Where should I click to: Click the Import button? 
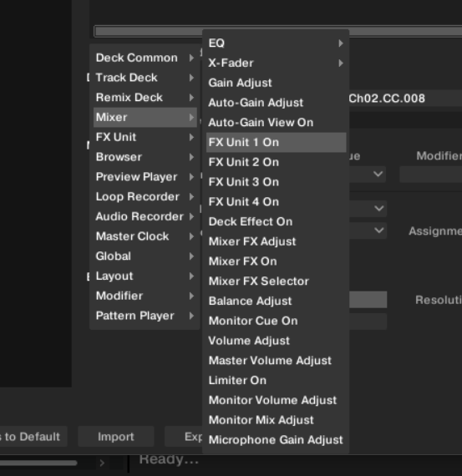116,437
